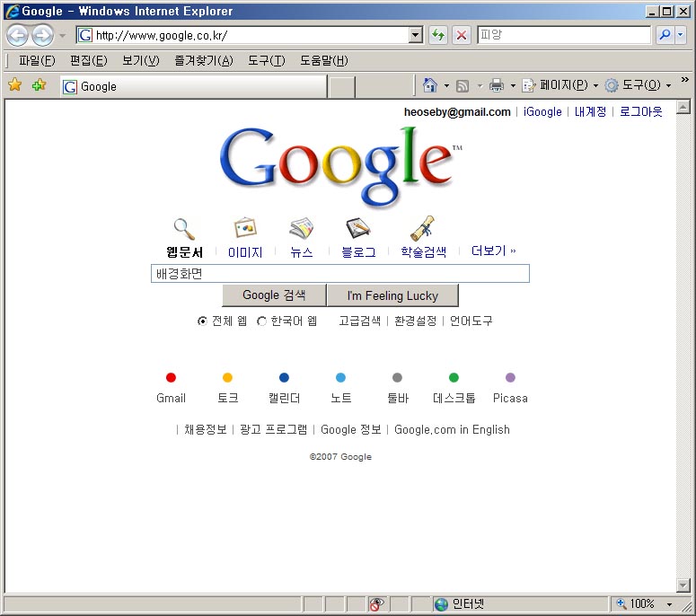The width and height of the screenshot is (696, 616).
Task: Expand the Home button dropdown arrow
Action: coord(446,85)
